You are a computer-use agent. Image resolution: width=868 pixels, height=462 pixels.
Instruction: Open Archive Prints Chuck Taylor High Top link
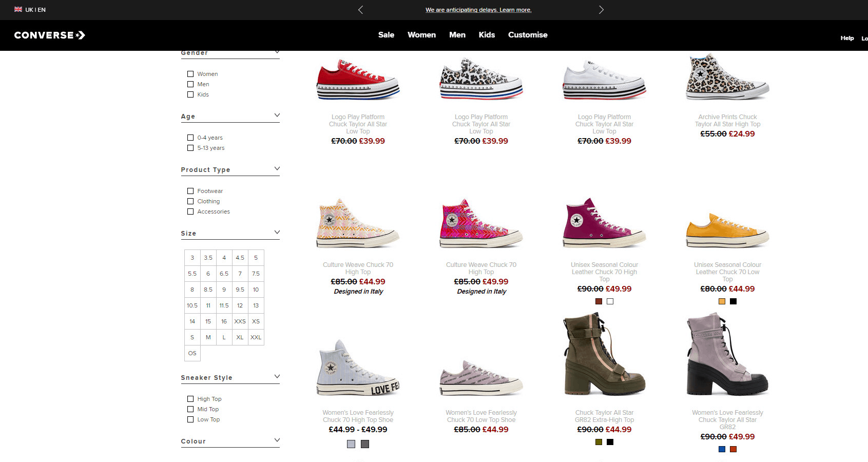click(727, 121)
